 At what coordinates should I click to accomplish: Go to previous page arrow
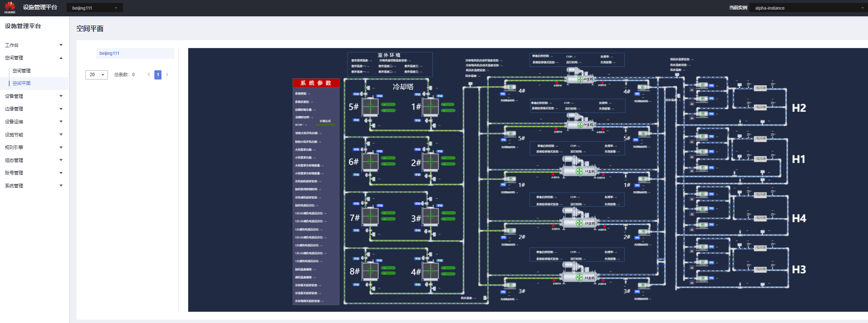149,74
